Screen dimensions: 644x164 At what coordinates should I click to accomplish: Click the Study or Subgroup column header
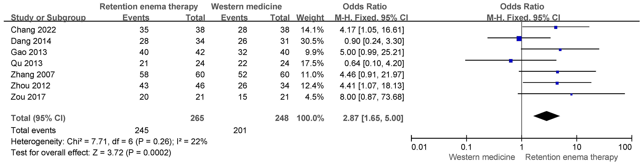click(x=48, y=18)
